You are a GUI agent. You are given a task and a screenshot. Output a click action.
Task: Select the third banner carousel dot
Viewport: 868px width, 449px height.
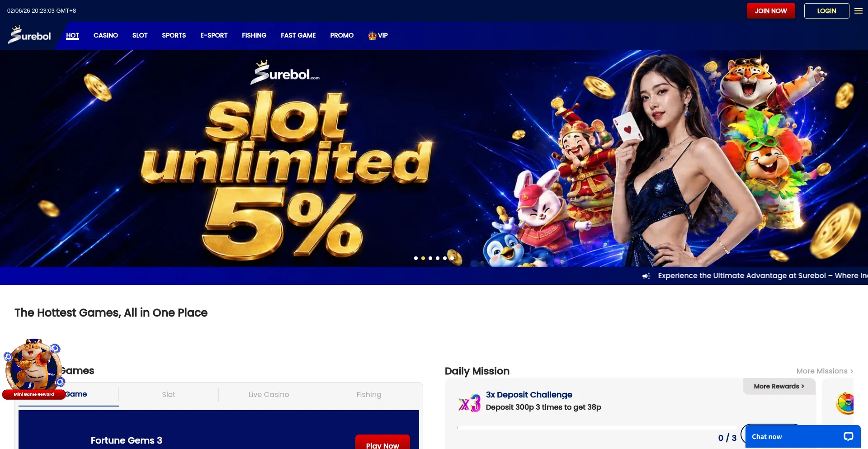coord(430,258)
